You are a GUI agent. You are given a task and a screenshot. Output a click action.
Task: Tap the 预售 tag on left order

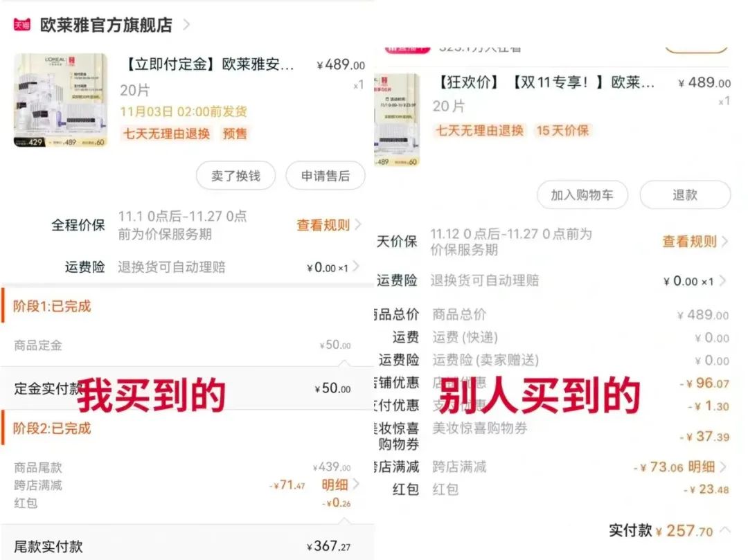pyautogui.click(x=235, y=134)
